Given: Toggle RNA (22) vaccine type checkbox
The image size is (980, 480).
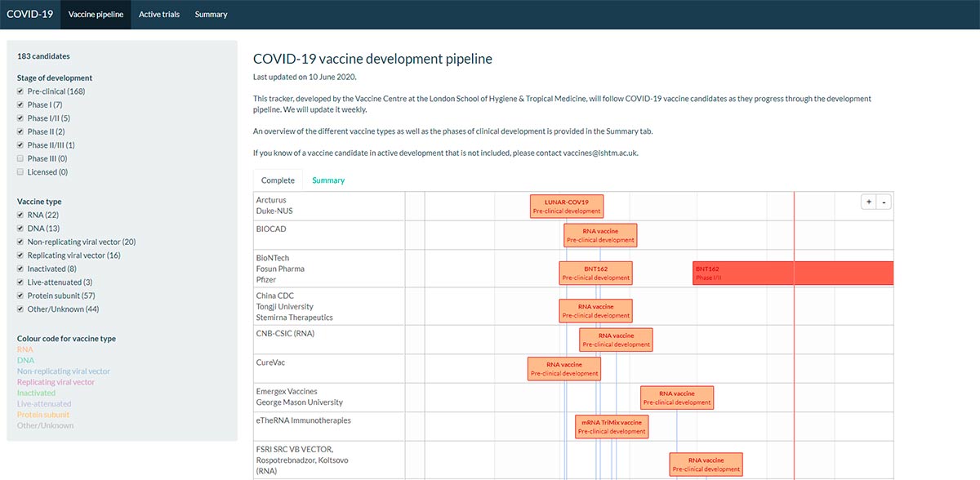Looking at the screenshot, I should pos(20,215).
